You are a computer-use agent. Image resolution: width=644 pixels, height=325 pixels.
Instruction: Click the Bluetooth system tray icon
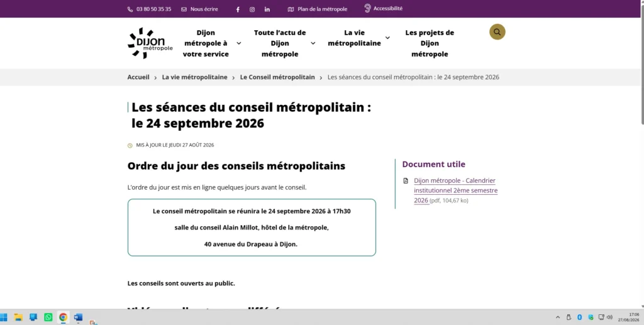click(579, 317)
